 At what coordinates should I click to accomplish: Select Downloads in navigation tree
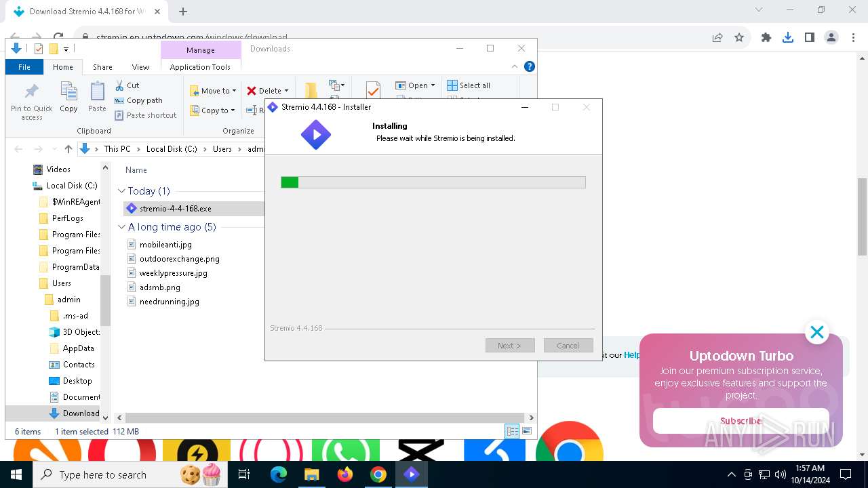click(81, 413)
